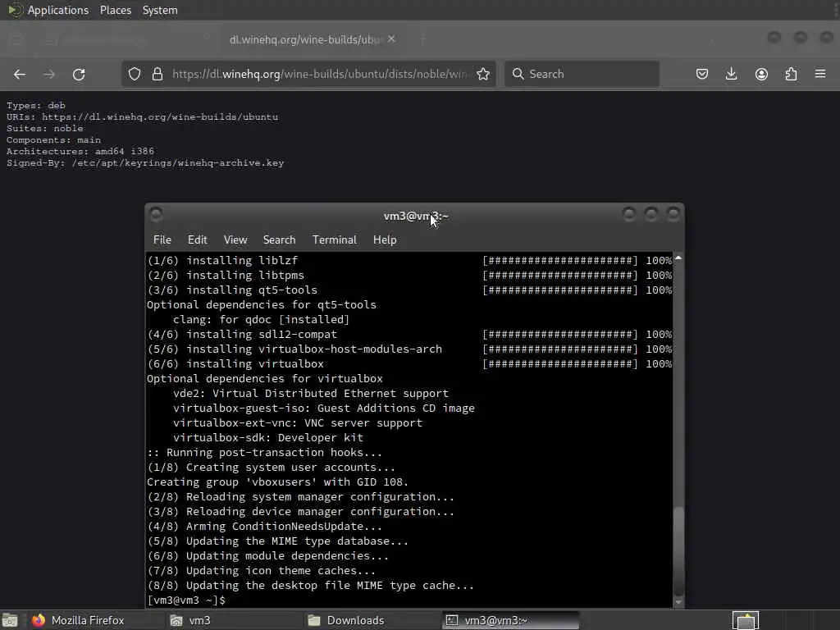Open the System menu in the top panel
The width and height of the screenshot is (840, 630).
point(160,10)
